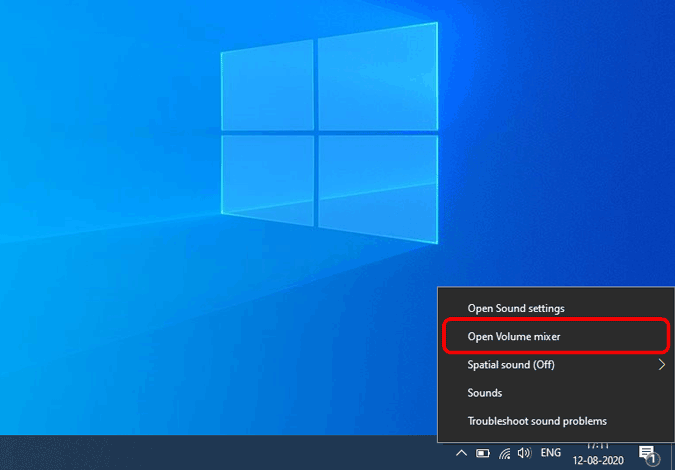Click an empty area of the taskbar

tap(215, 452)
